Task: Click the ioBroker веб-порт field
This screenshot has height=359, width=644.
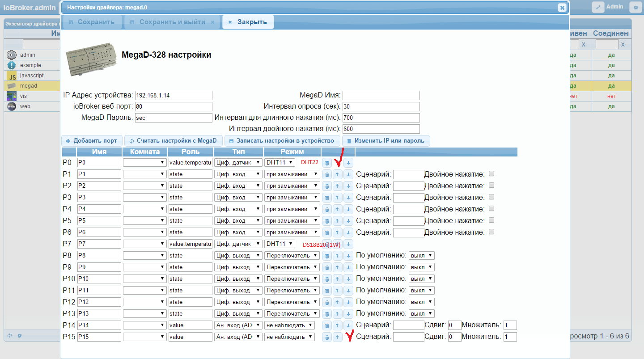Action: [174, 106]
